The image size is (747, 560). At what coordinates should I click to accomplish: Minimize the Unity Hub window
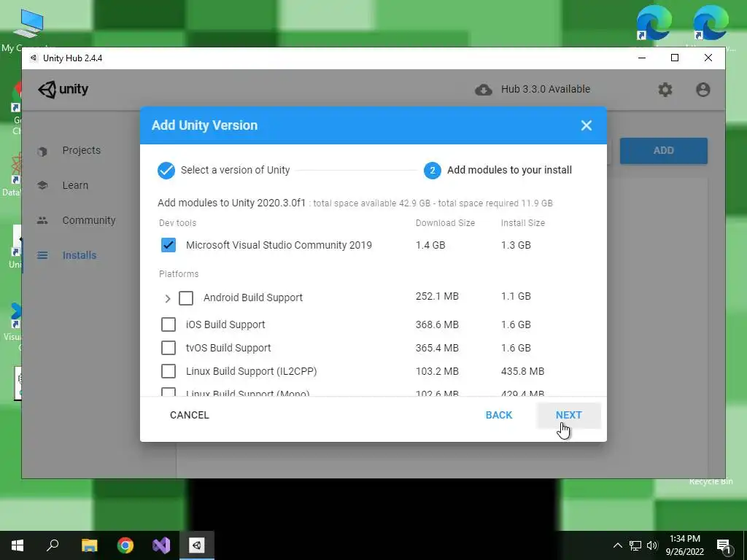[x=642, y=58]
